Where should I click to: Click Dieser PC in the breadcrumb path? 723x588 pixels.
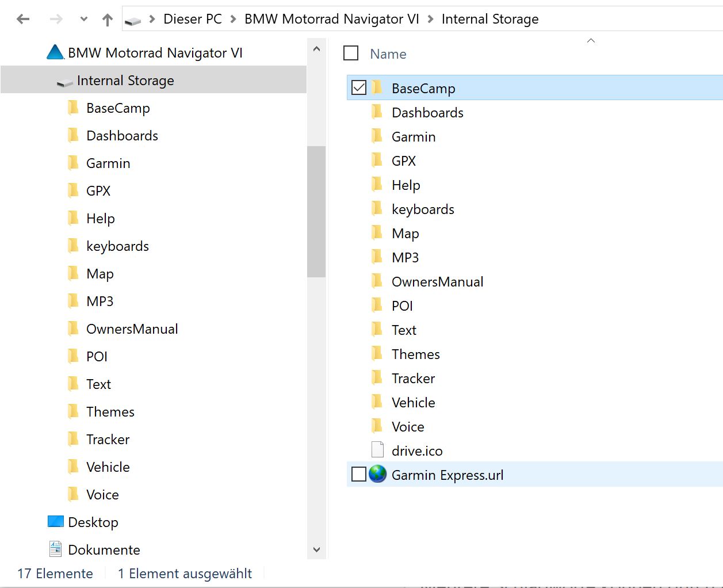tap(192, 20)
